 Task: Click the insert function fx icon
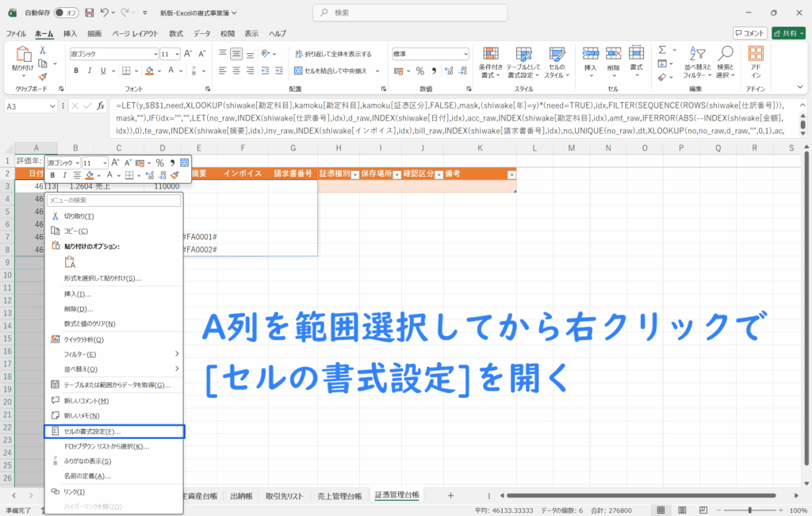click(101, 105)
